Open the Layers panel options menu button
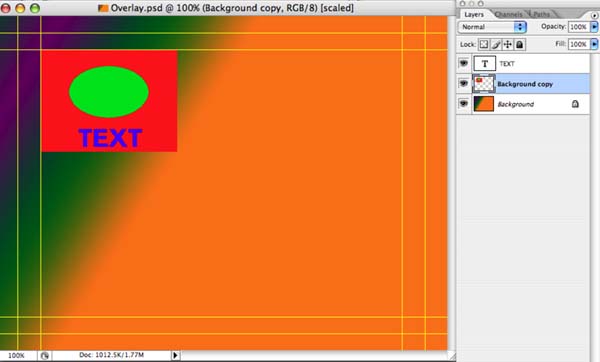 [594, 15]
